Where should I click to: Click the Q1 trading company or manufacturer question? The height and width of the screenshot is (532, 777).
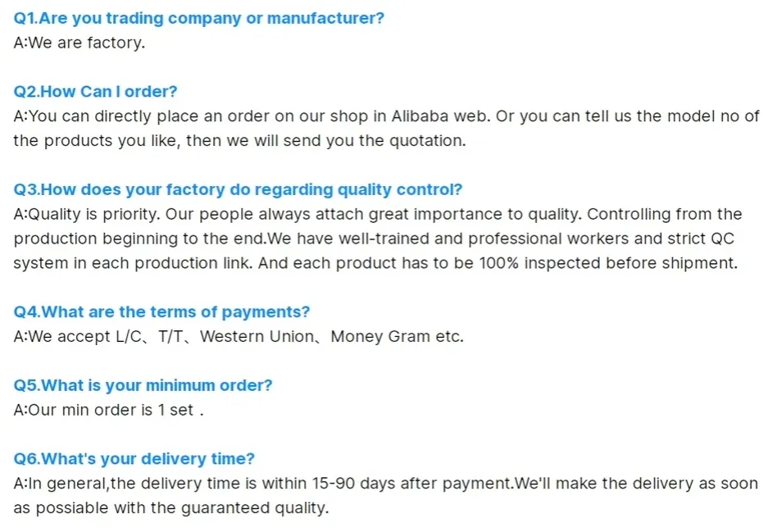(198, 18)
